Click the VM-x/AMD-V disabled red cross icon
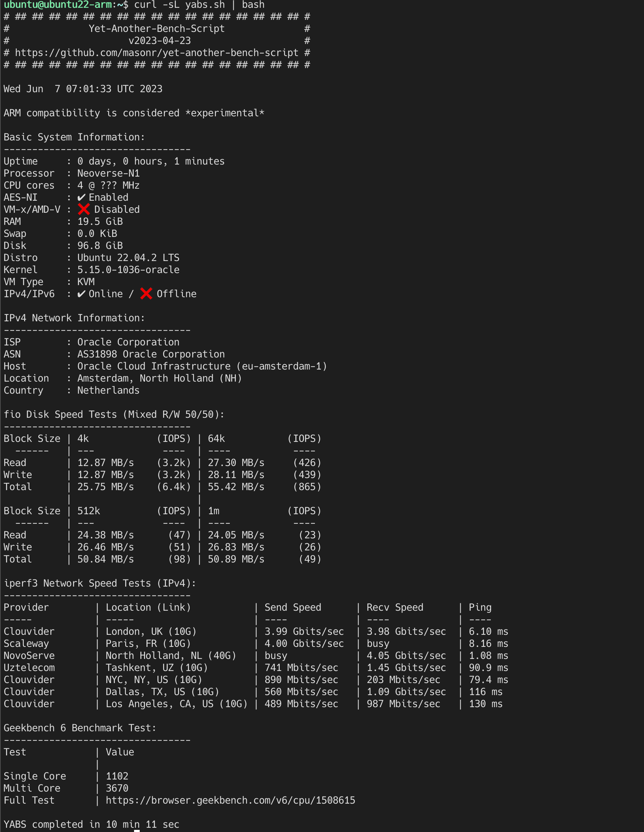This screenshot has width=644, height=832. (84, 209)
